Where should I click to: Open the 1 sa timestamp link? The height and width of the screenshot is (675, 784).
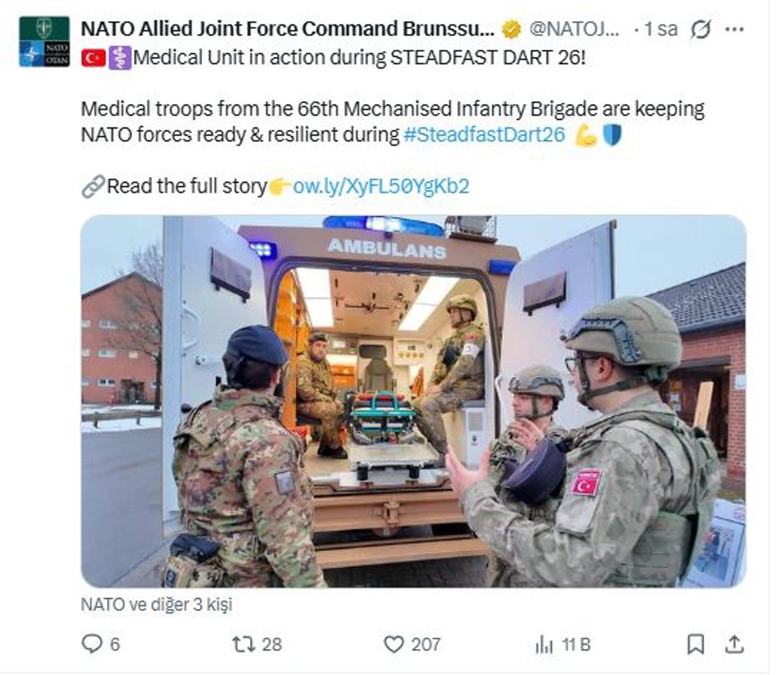click(661, 29)
